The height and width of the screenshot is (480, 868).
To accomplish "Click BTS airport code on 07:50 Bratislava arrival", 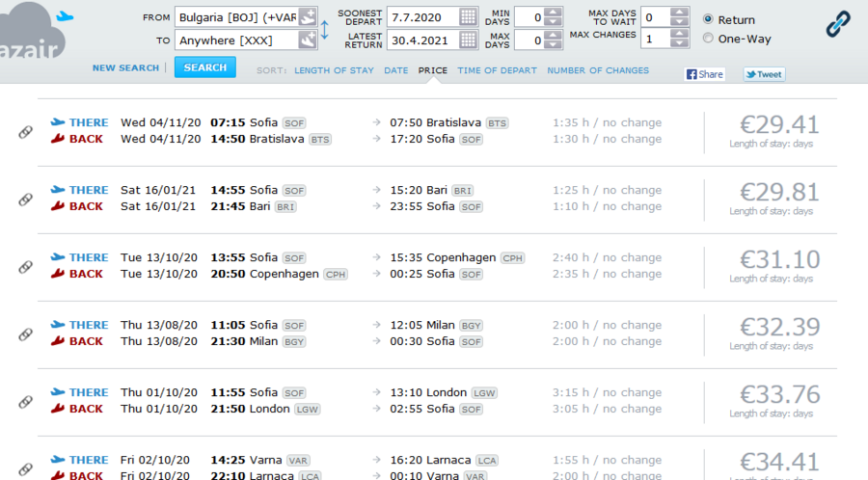I will [497, 122].
